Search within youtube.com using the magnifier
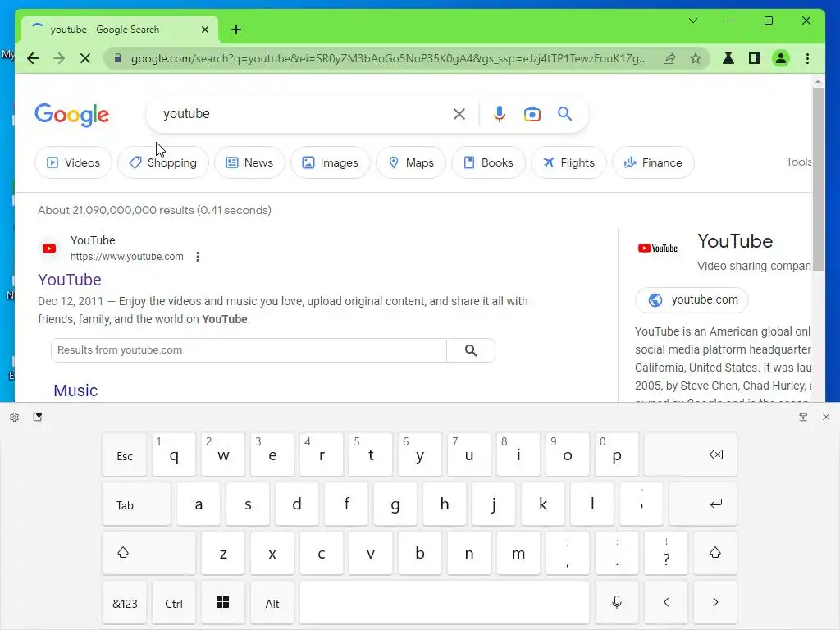The width and height of the screenshot is (840, 630). pyautogui.click(x=471, y=350)
